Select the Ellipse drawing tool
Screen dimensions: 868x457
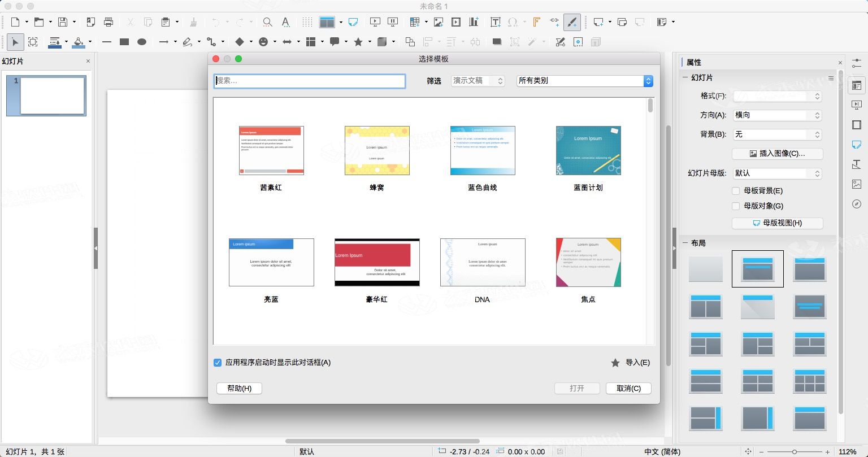(x=142, y=42)
